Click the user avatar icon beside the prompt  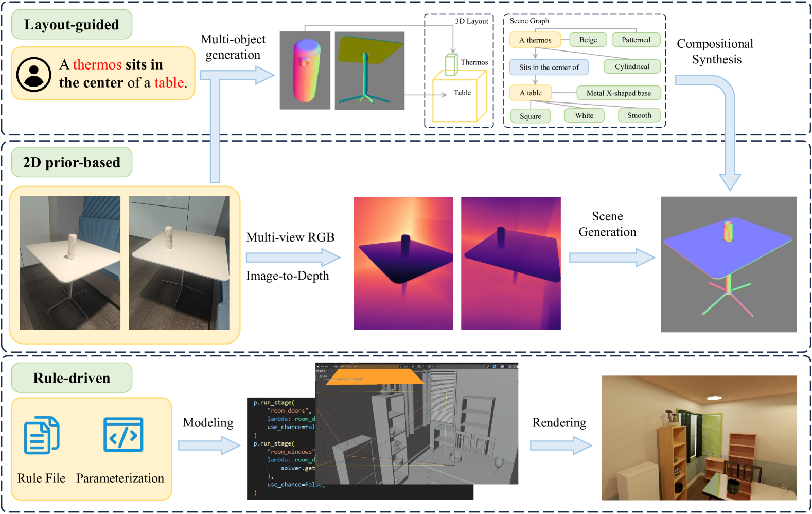34,74
